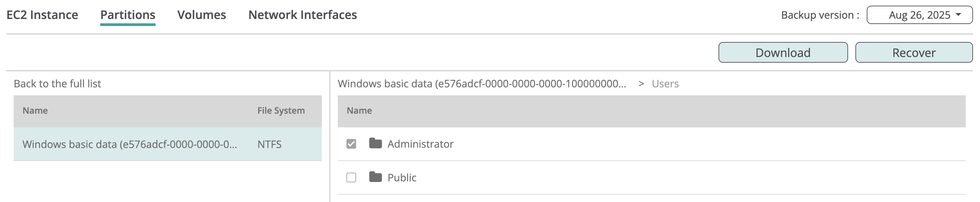The image size is (980, 202).
Task: Click the Administrator folder icon
Action: (x=375, y=143)
